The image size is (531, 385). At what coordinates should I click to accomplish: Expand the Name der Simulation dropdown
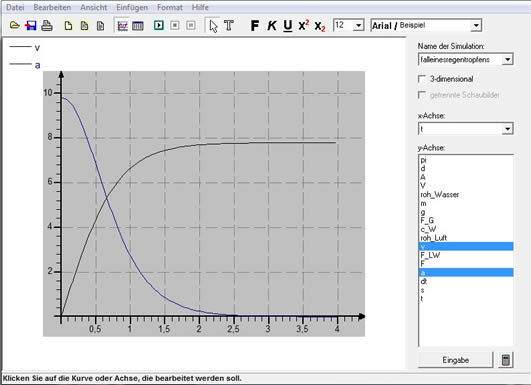[x=507, y=60]
